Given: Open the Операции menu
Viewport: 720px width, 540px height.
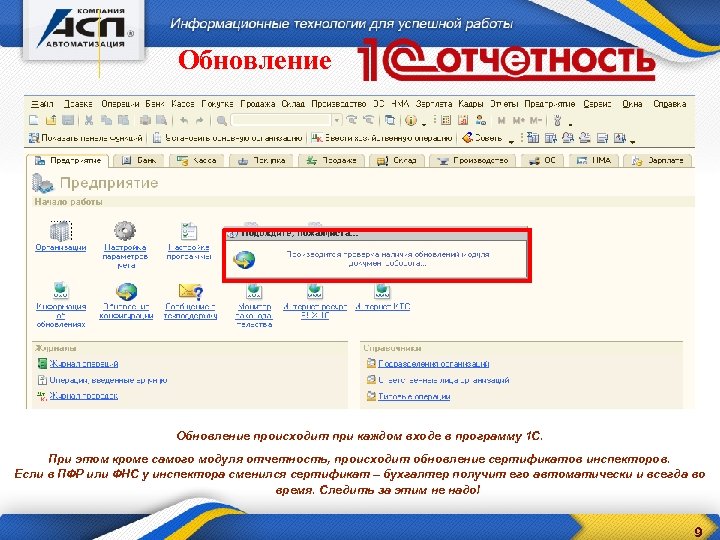Looking at the screenshot, I should point(120,104).
